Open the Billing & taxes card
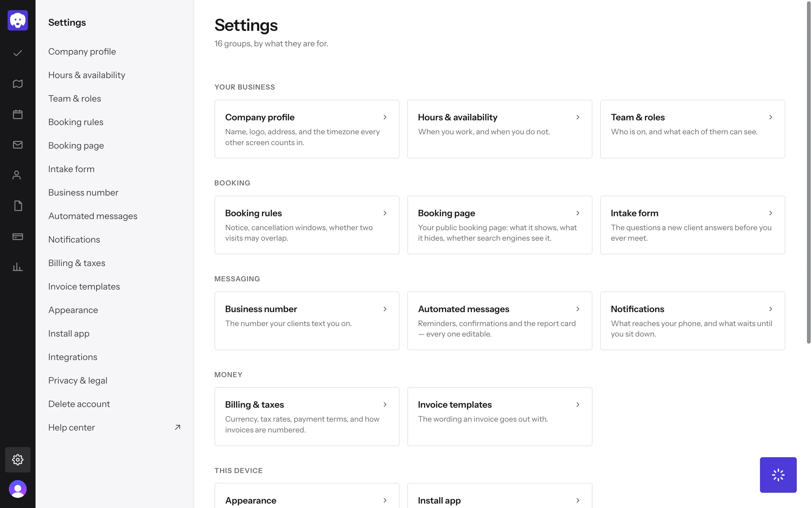 point(307,417)
